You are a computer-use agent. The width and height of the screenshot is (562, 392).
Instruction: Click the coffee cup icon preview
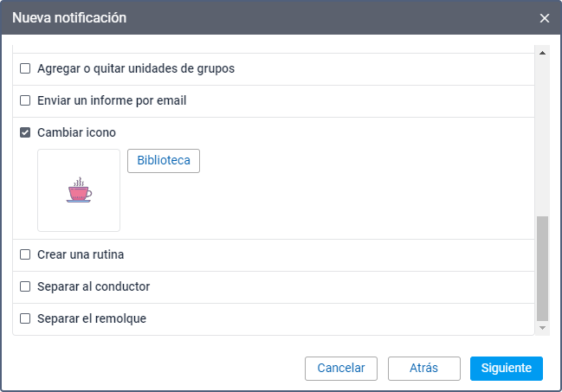click(79, 190)
